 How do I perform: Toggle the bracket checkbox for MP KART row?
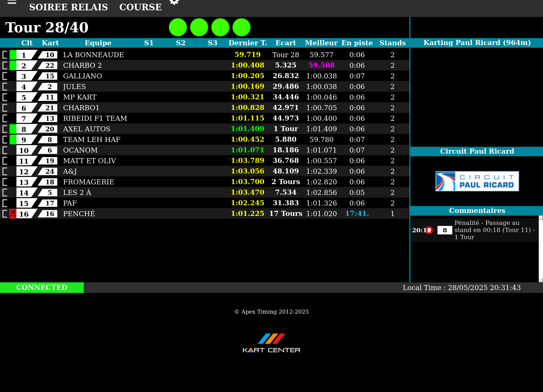[5, 97]
